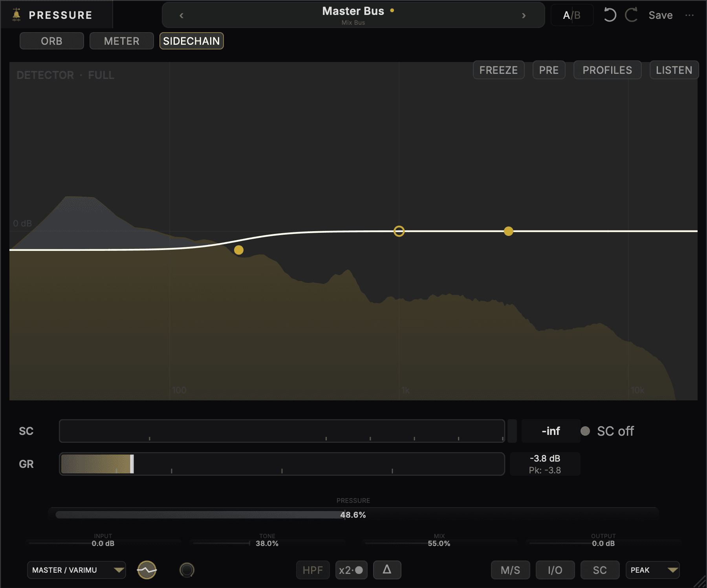Open the Master Bus preset selector
Viewport: 707px width, 588px height.
353,15
